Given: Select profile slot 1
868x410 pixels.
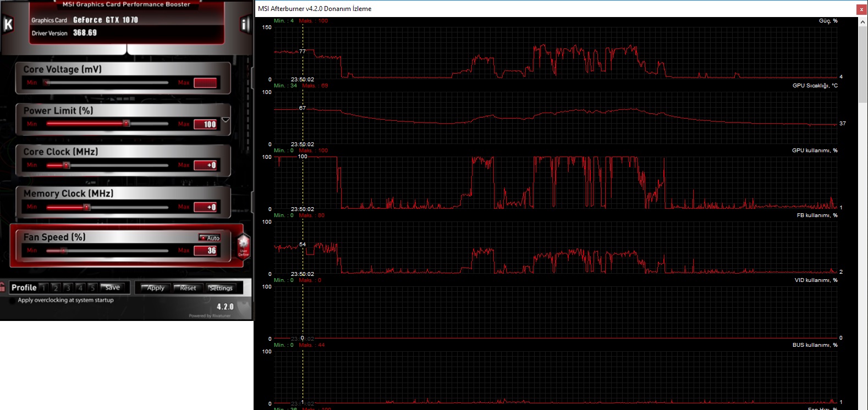Looking at the screenshot, I should [43, 287].
